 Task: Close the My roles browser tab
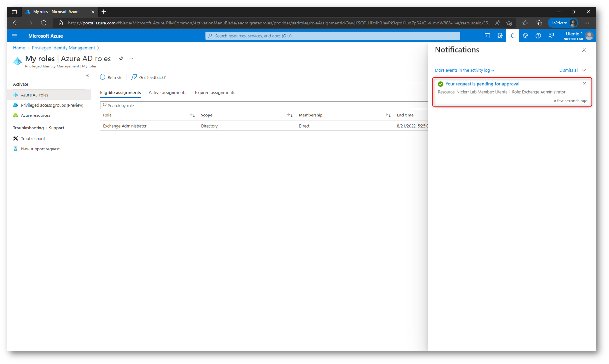tap(93, 12)
